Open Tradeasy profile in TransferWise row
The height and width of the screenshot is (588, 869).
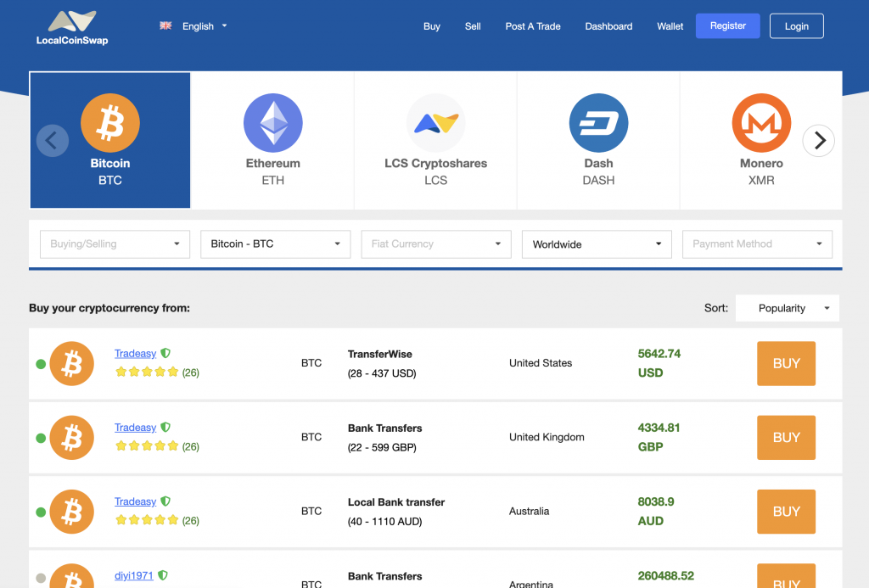coord(135,354)
